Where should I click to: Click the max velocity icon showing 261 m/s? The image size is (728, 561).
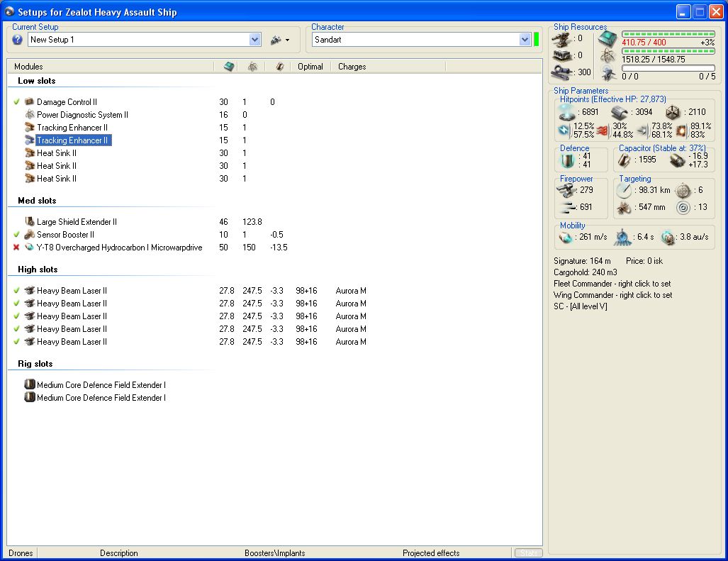pos(566,238)
